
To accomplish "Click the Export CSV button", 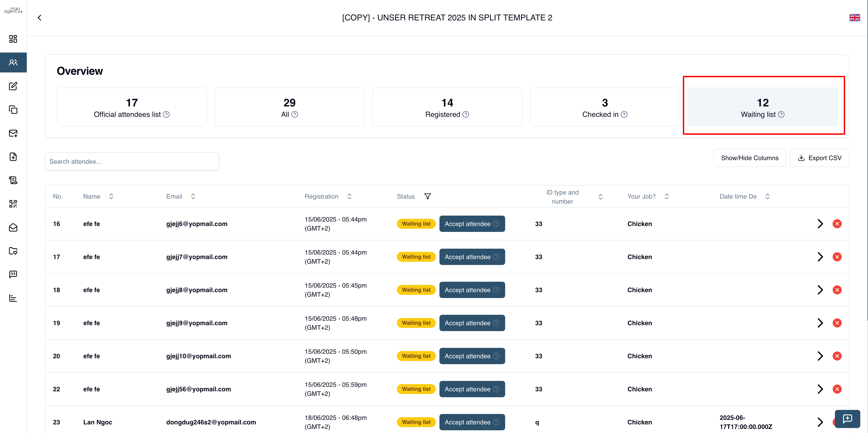I will pos(820,158).
